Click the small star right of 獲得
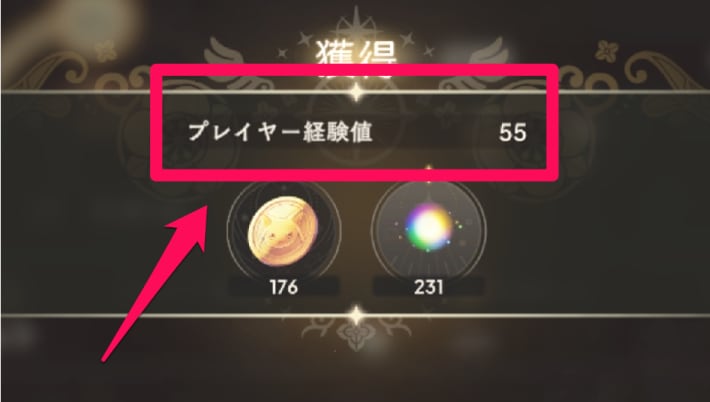Viewport: 710px width, 402px height. click(x=407, y=40)
